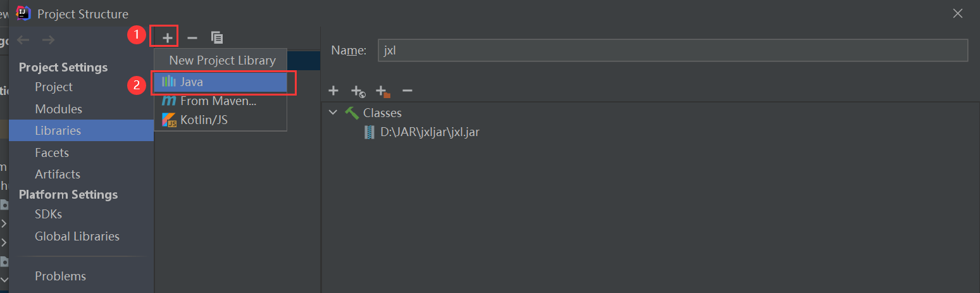Choose From Maven... library option
Image resolution: width=980 pixels, height=293 pixels.
218,101
